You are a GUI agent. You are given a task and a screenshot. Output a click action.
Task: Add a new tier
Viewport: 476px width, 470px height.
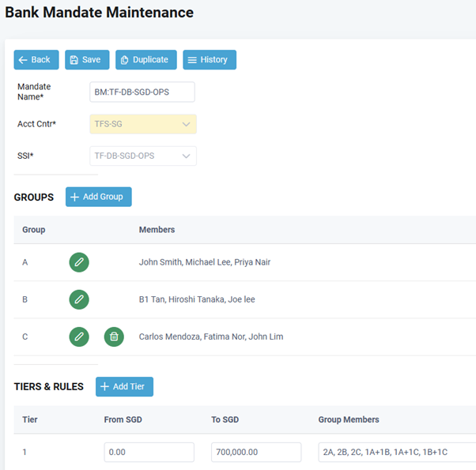[x=124, y=386]
